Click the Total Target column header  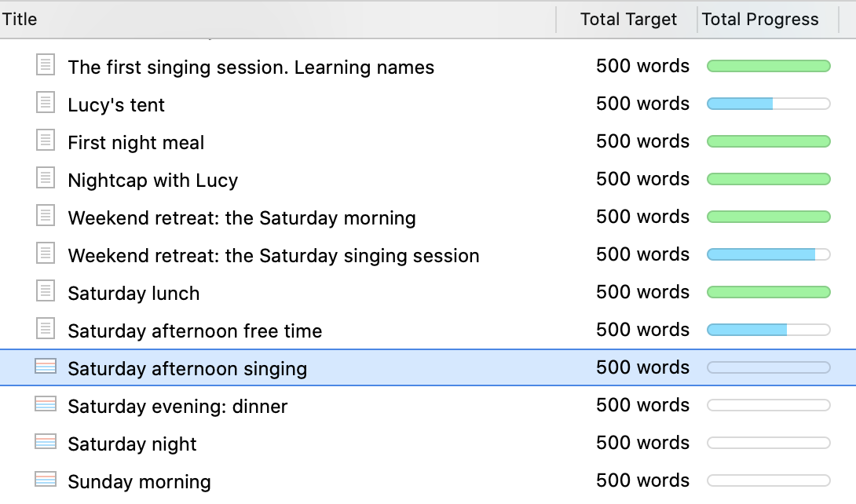[x=627, y=19]
